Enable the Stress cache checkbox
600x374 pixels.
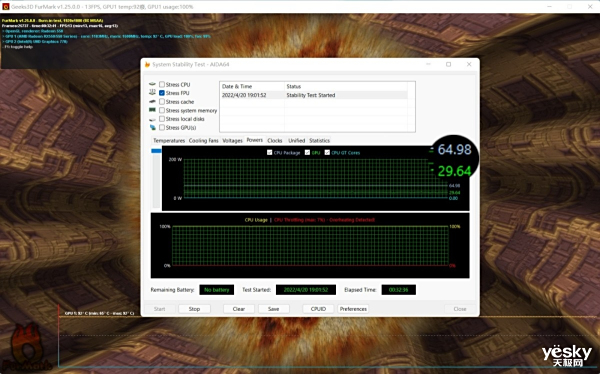162,101
